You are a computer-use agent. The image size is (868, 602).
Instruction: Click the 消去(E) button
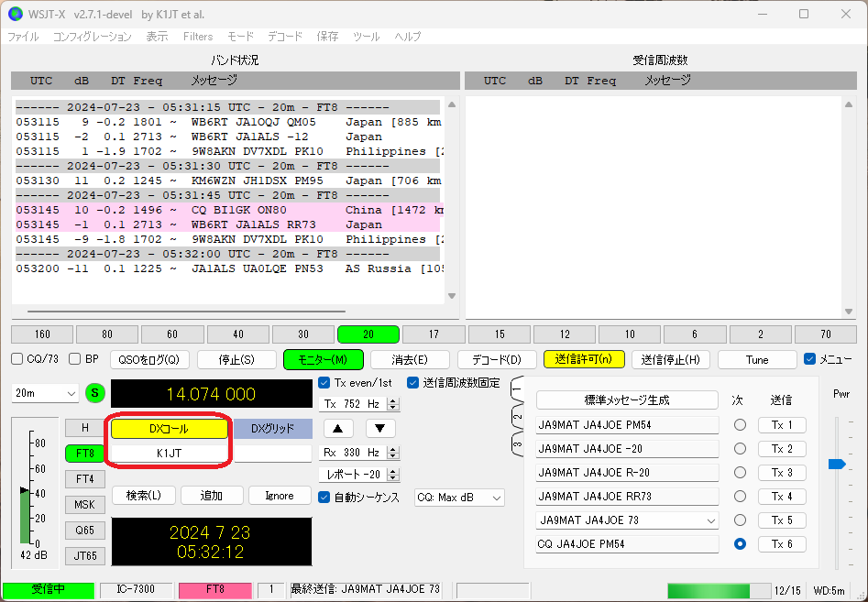pyautogui.click(x=410, y=360)
